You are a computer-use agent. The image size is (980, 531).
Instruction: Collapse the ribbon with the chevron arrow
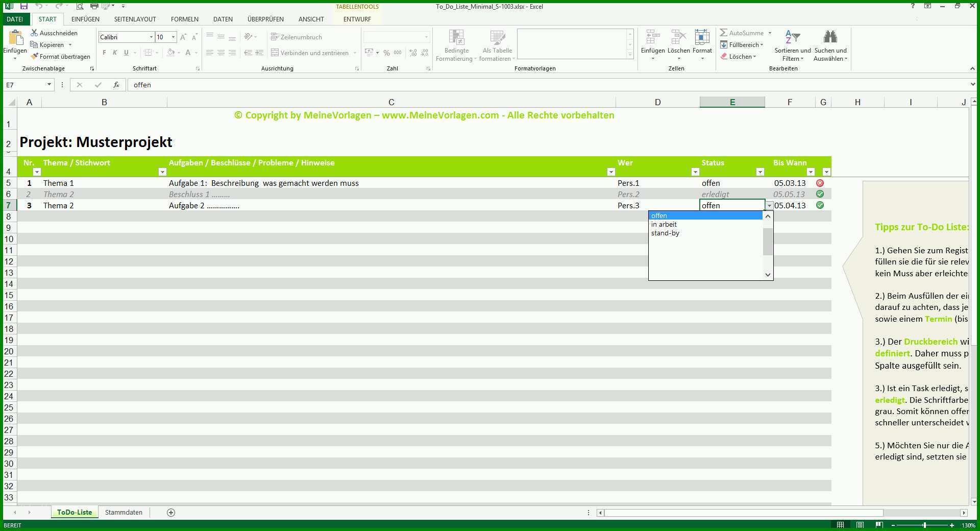[x=972, y=68]
